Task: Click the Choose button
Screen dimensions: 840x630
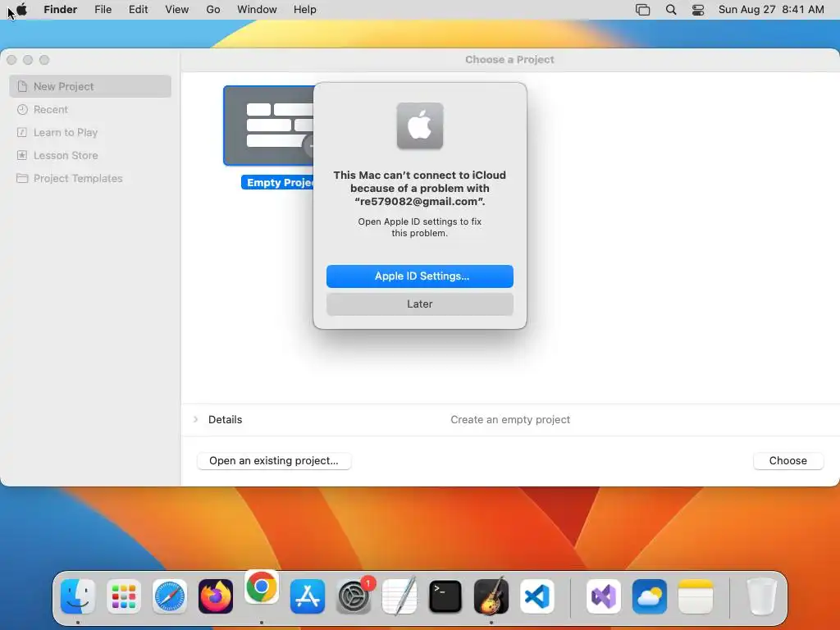Action: [788, 461]
